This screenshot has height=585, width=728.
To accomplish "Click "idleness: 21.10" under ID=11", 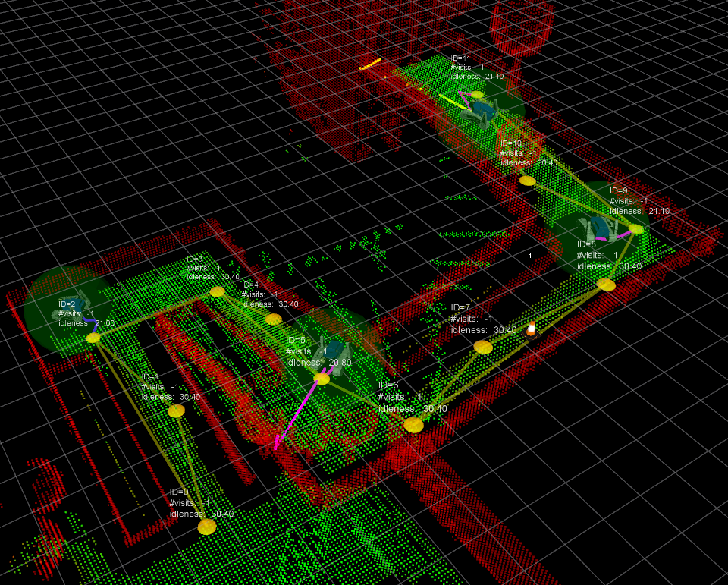I will click(477, 76).
